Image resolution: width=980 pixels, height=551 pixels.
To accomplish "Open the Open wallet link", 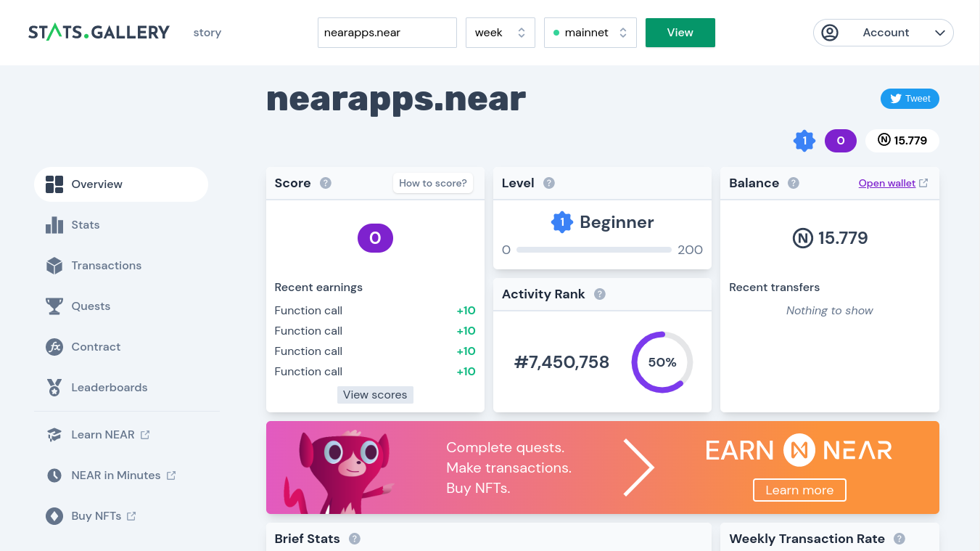I will (886, 183).
